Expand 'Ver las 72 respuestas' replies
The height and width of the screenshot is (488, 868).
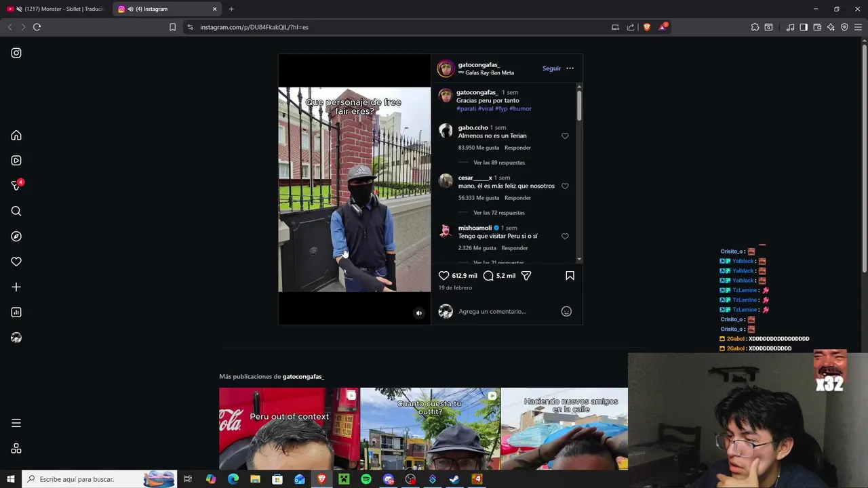point(499,213)
